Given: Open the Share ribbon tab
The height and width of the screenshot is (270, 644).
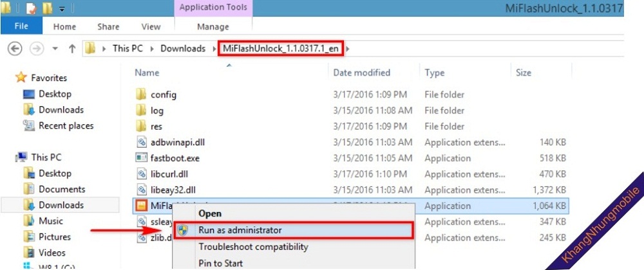Looking at the screenshot, I should click(x=108, y=26).
